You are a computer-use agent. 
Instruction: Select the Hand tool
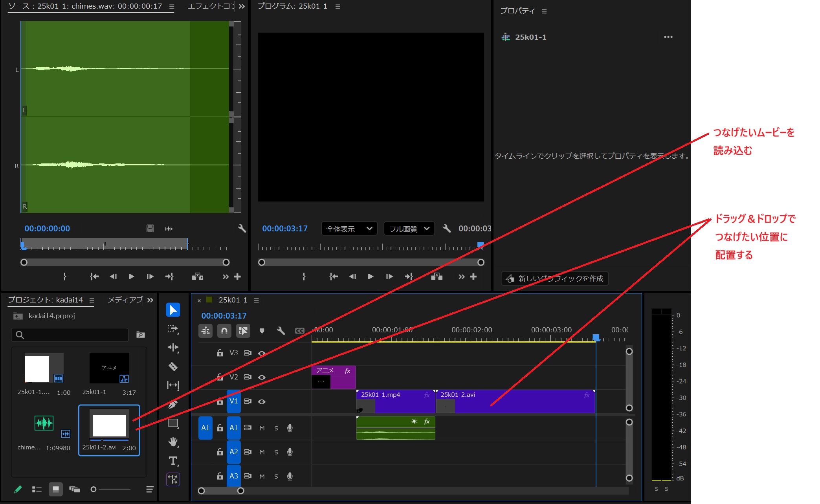173,442
